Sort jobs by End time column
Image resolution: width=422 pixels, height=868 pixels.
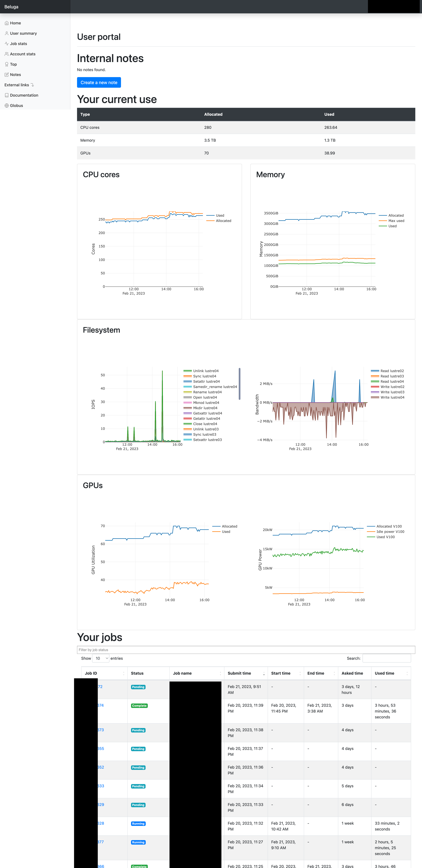coord(321,673)
